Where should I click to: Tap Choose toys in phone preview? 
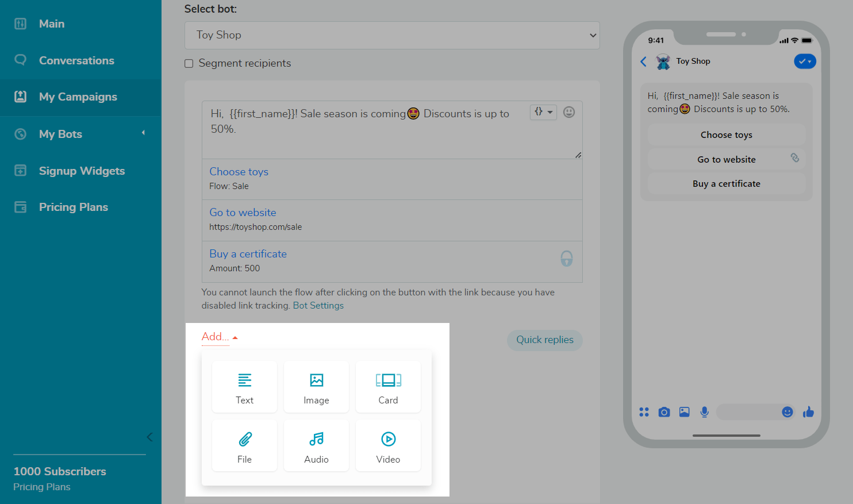pyautogui.click(x=727, y=135)
